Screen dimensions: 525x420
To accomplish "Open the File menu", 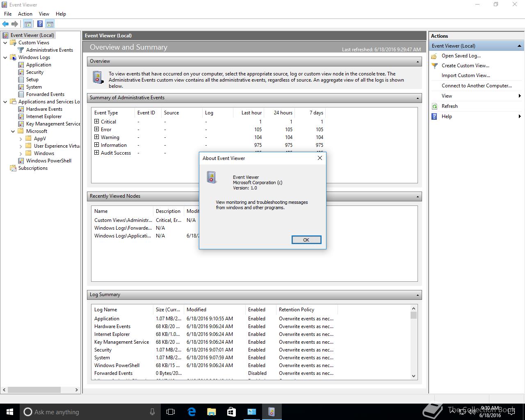I will (x=8, y=14).
